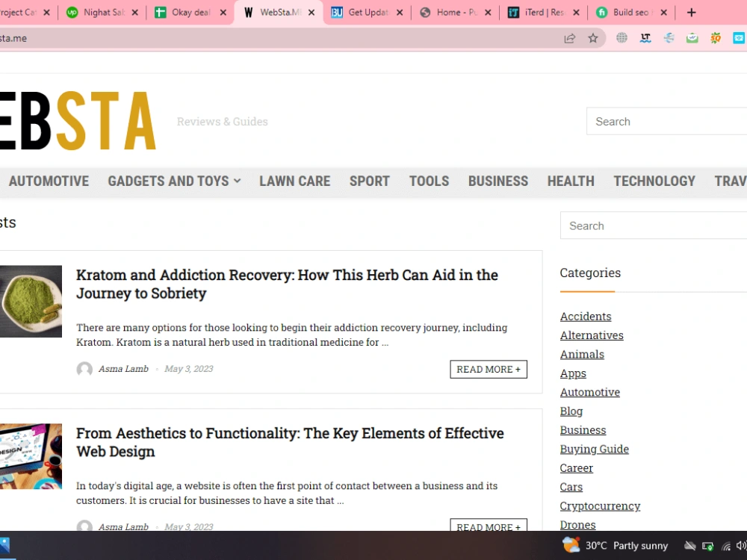Click the Wi-Fi icon in system tray
Screen dimensions: 747x560
coord(726,546)
